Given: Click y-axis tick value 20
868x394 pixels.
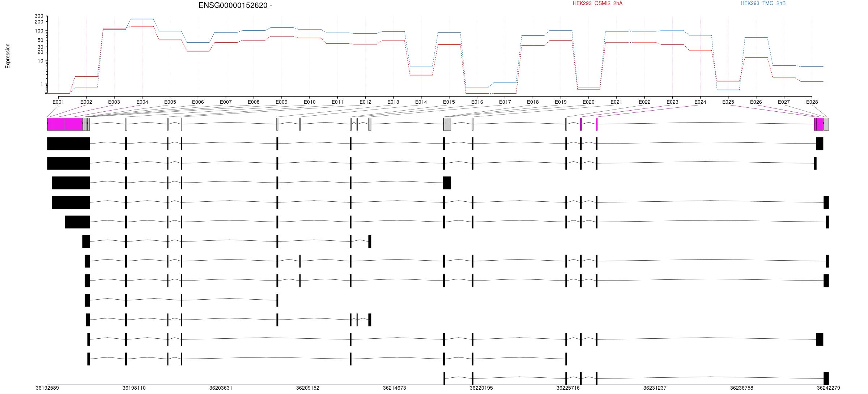Looking at the screenshot, I should tap(40, 52).
